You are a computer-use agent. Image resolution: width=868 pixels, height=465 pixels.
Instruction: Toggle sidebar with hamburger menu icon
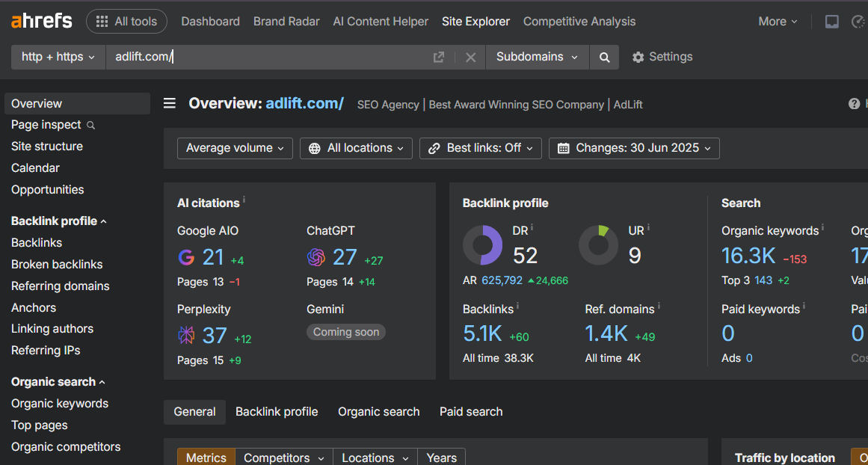pyautogui.click(x=170, y=103)
